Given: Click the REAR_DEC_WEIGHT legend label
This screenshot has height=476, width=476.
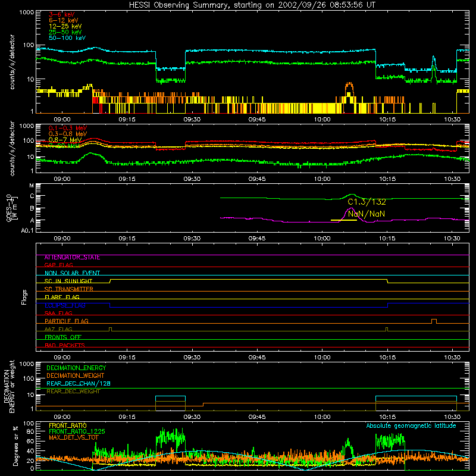Looking at the screenshot, I should pyautogui.click(x=73, y=392).
